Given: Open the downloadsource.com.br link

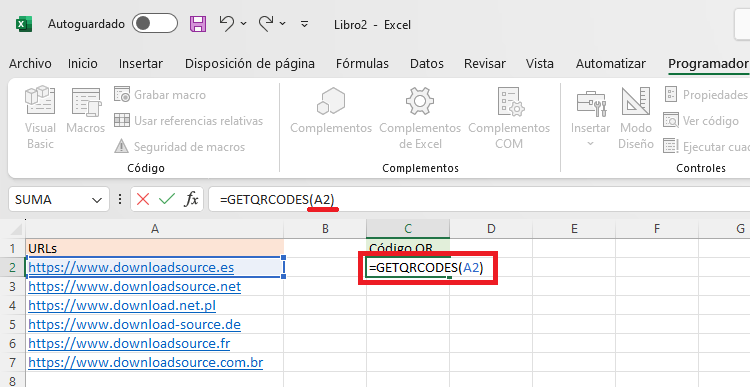Looking at the screenshot, I should (145, 363).
